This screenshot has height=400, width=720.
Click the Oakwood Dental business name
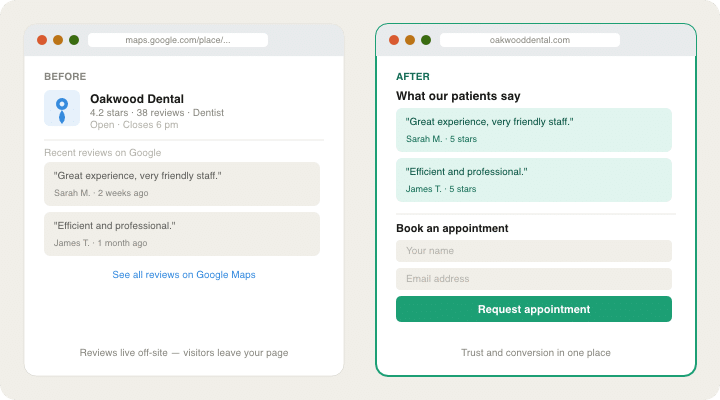[x=137, y=99]
